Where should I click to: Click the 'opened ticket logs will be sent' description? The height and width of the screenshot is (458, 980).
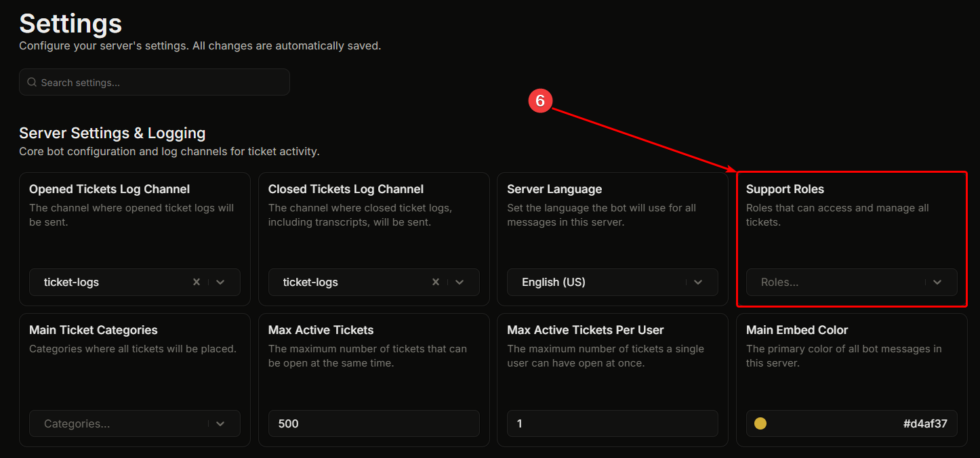[131, 215]
